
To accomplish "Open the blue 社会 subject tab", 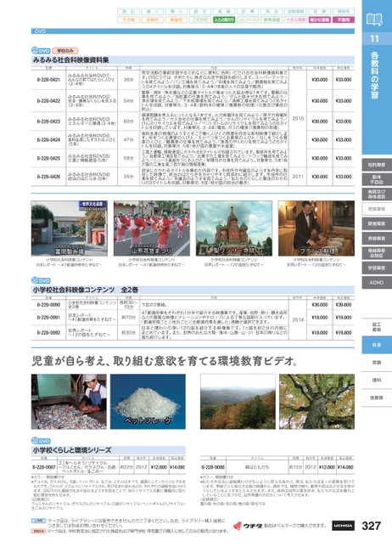I will 377,345.
